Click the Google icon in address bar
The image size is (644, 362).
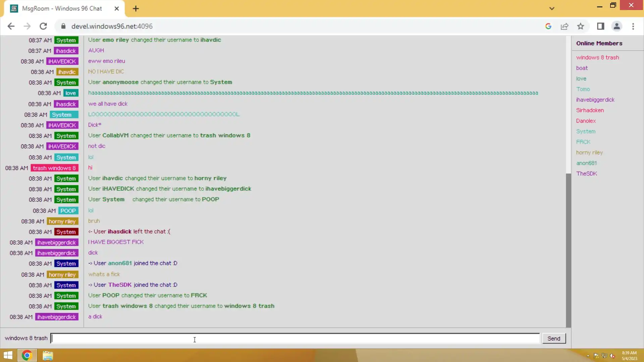[548, 26]
